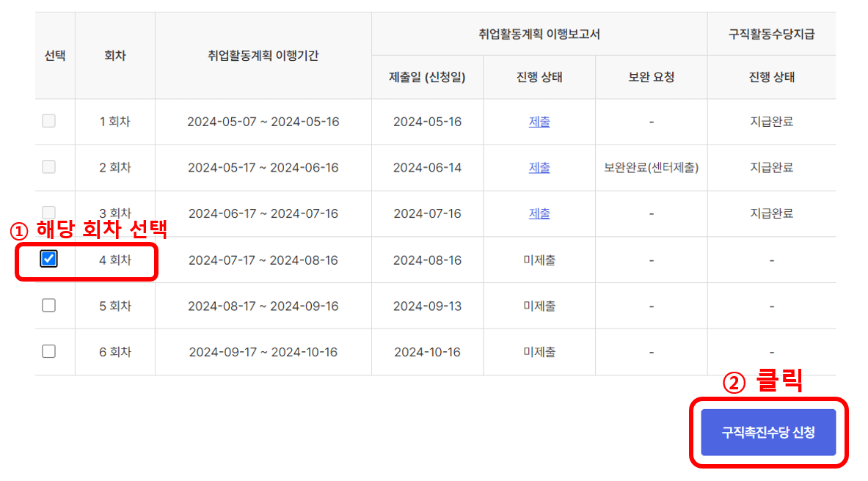Click the 제출일 (신청일) header
868x481 pixels.
point(427,76)
